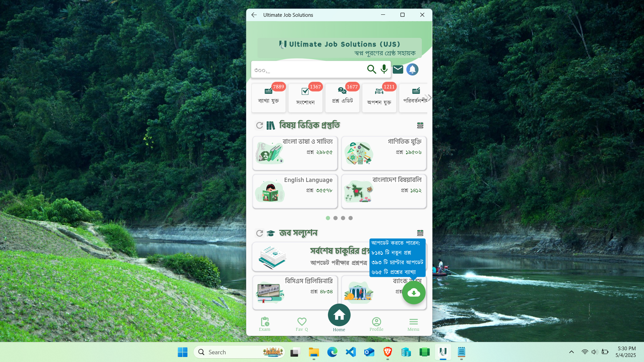
Task: Select the fourth carousel page dot
Action: (x=351, y=218)
